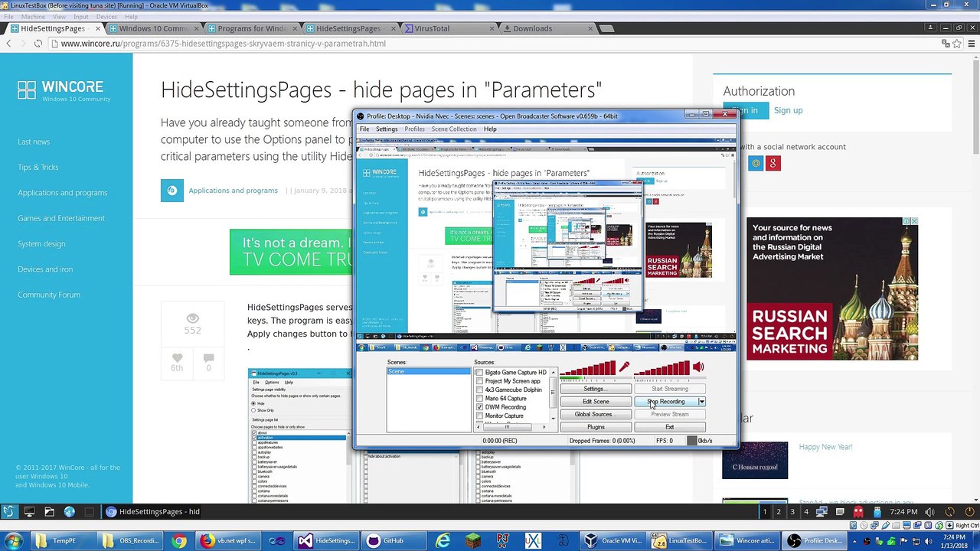Select Hide radio in HideSettingsPages screenshot
This screenshot has width=980, height=551.
pos(254,403)
